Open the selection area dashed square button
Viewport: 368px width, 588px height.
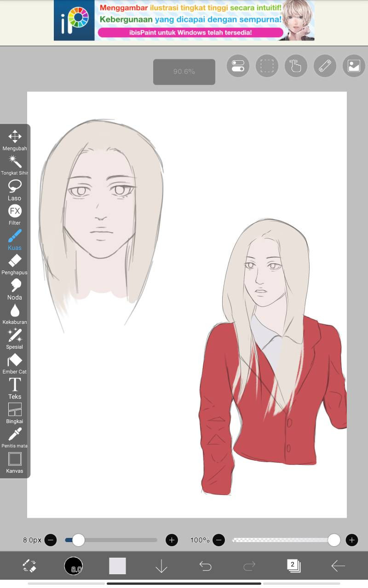tap(267, 66)
